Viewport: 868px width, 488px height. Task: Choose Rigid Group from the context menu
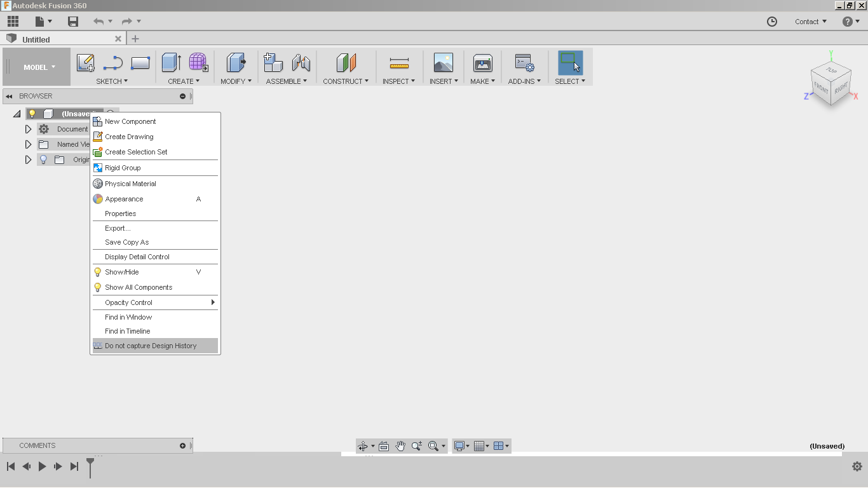[x=155, y=168]
